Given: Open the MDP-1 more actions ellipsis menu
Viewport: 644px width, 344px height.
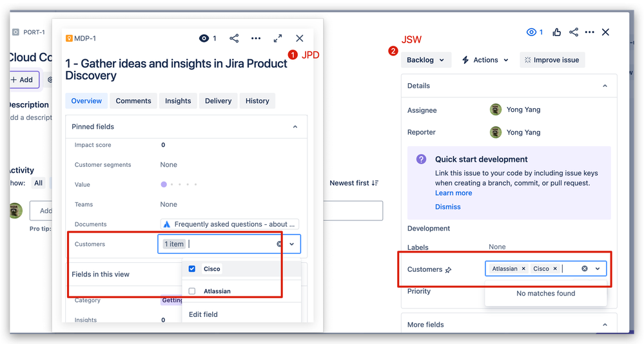Looking at the screenshot, I should (x=256, y=39).
